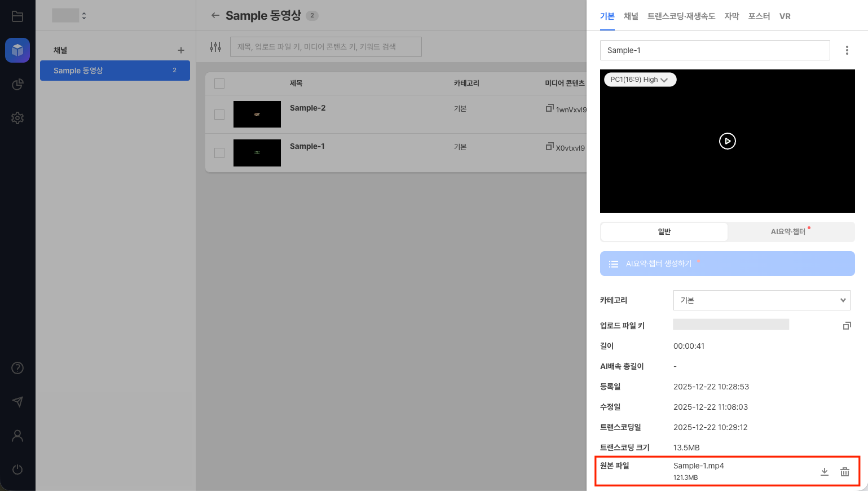Open the kebab menu beside Sample-1 title
868x491 pixels.
pyautogui.click(x=847, y=50)
